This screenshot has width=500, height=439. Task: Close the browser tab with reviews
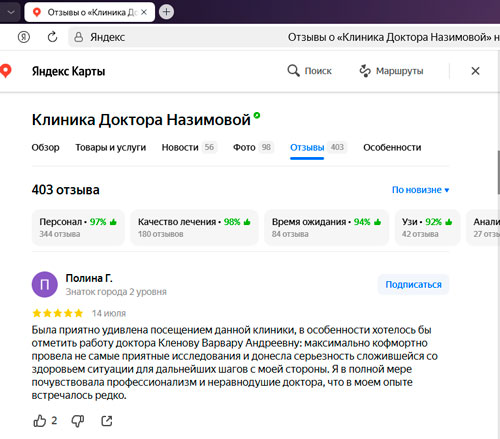(144, 12)
